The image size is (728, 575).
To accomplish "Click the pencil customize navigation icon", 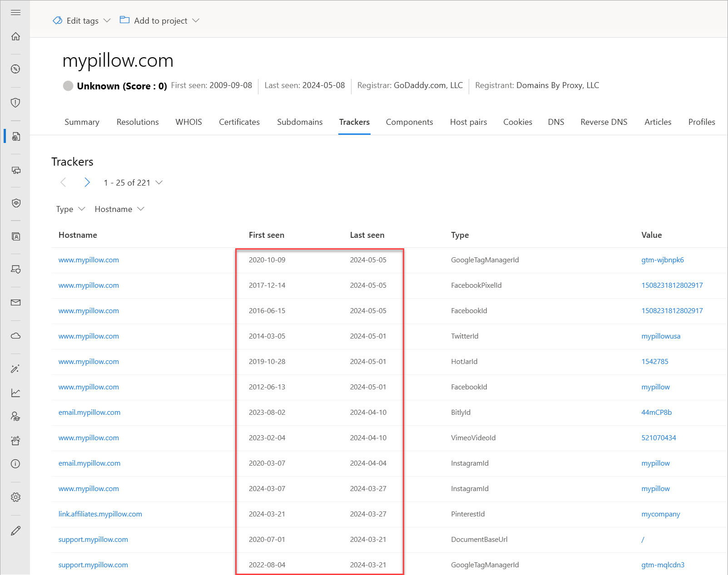I will coord(15,531).
